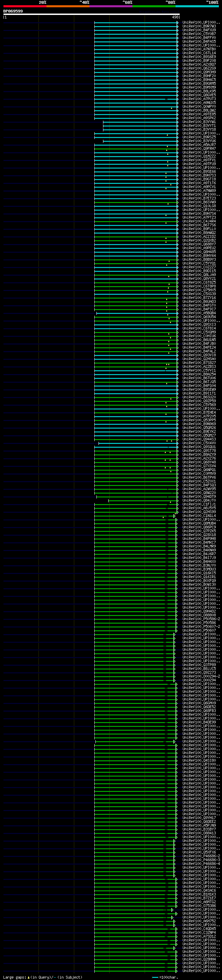Select hit UniRef100_A7NW89
Image resolution: width=222 pixels, height=980 pixels.
point(199,191)
